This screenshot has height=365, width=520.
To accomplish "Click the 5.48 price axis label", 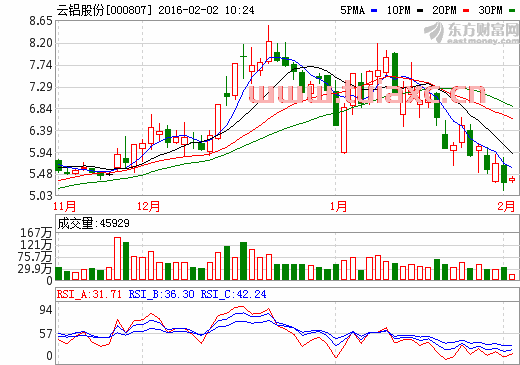I will coord(41,174).
